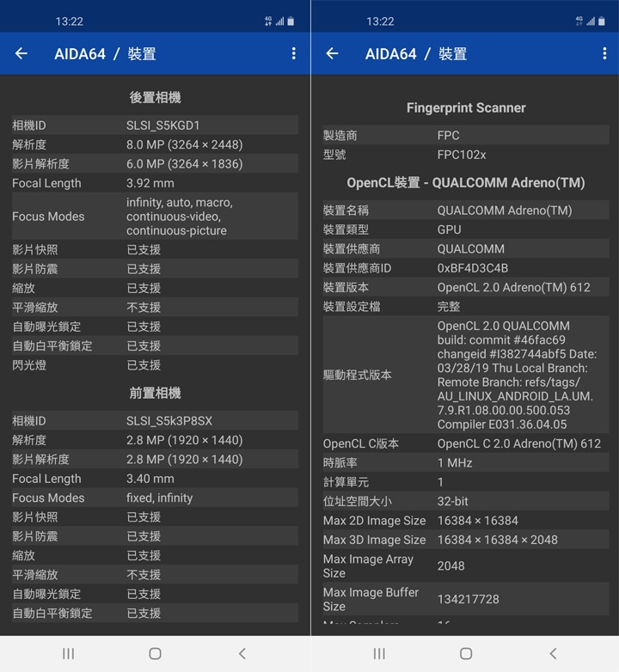Select OpenCL C 2.0 Adreno(TM) 612 value
The width and height of the screenshot is (619, 672).
pyautogui.click(x=518, y=443)
